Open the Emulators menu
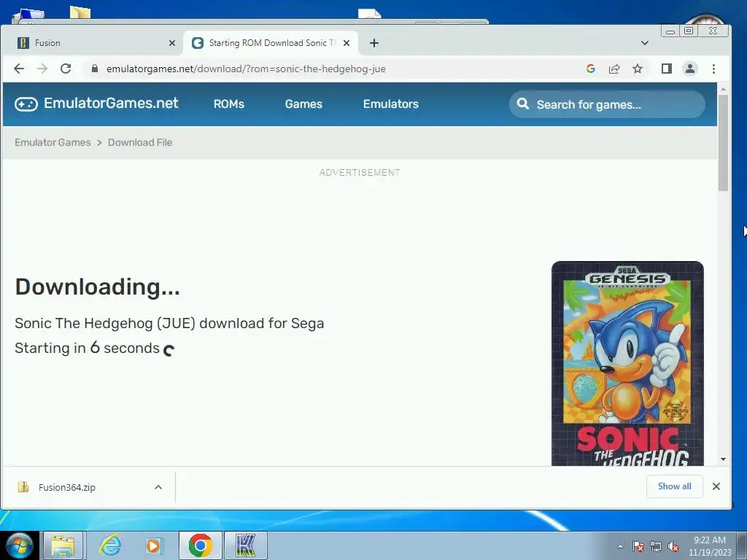Image resolution: width=747 pixels, height=560 pixels. [391, 104]
